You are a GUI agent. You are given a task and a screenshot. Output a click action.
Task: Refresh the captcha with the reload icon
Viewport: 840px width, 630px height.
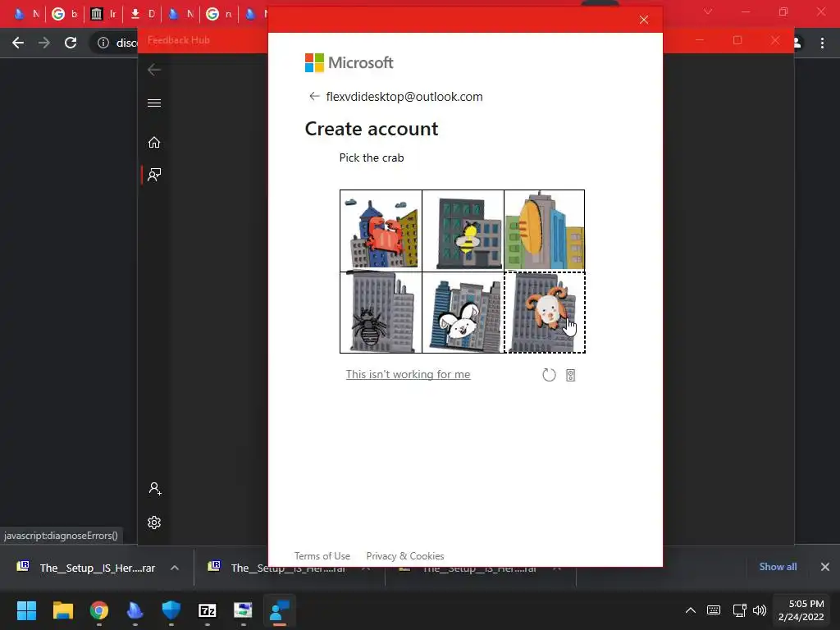[549, 375]
